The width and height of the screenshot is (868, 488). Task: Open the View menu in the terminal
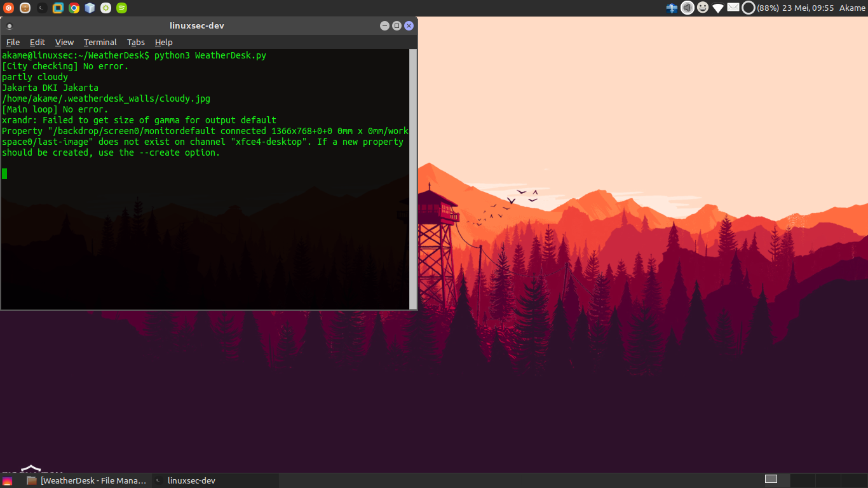(64, 42)
